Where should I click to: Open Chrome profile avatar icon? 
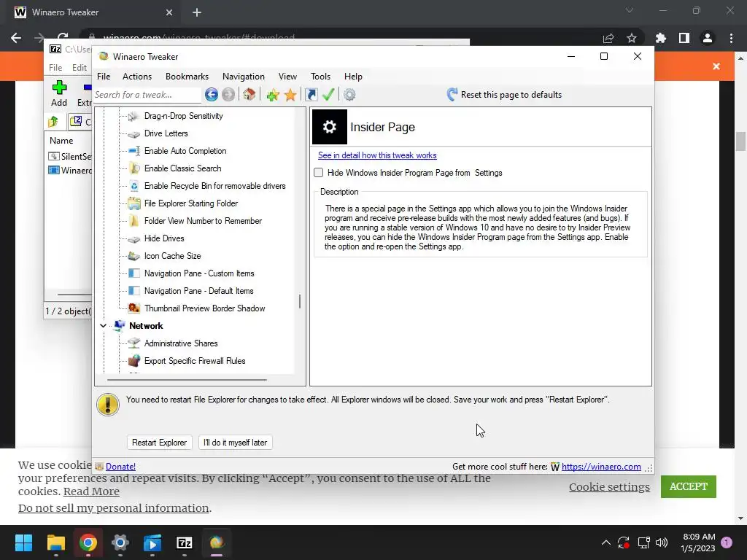click(x=708, y=38)
